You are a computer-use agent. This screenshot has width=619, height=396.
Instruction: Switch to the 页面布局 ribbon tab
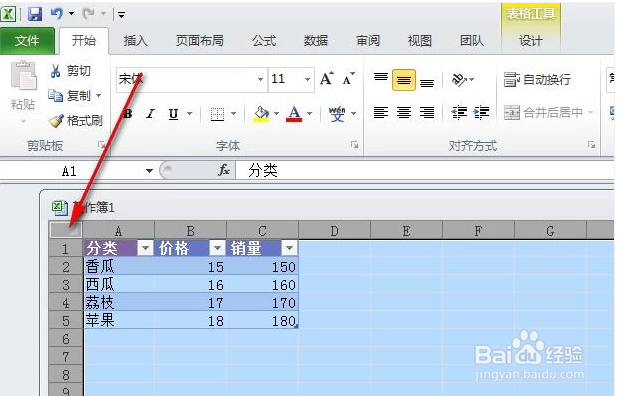click(200, 40)
